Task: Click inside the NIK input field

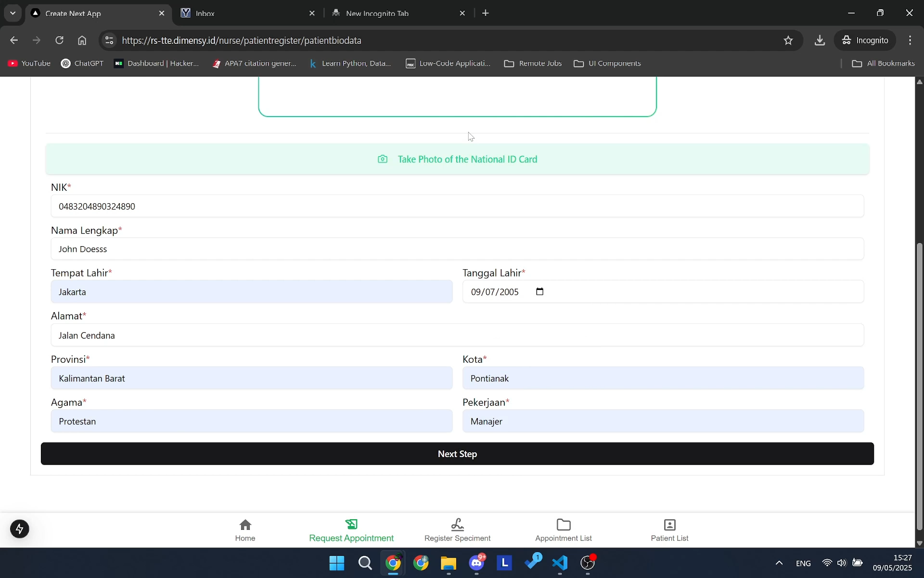Action: [x=457, y=206]
